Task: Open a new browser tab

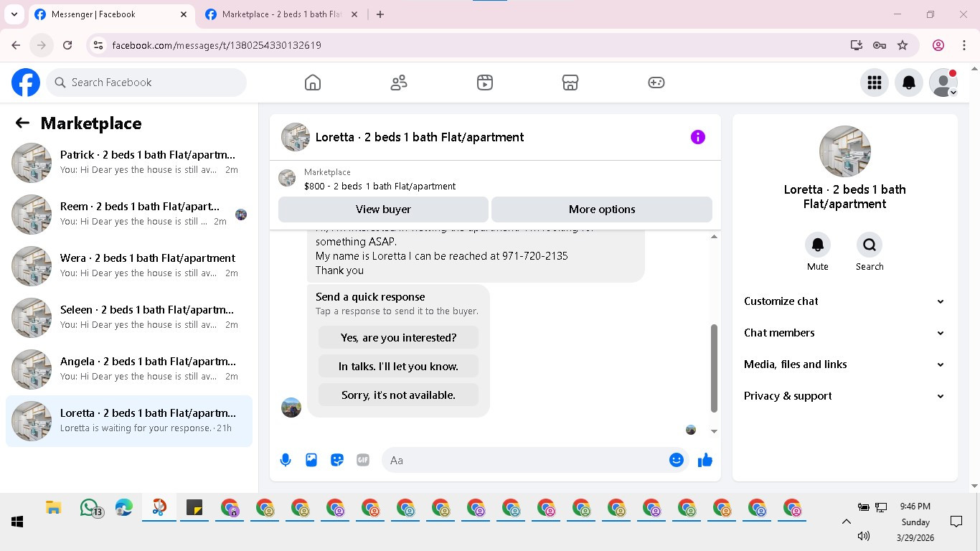Action: tap(380, 14)
